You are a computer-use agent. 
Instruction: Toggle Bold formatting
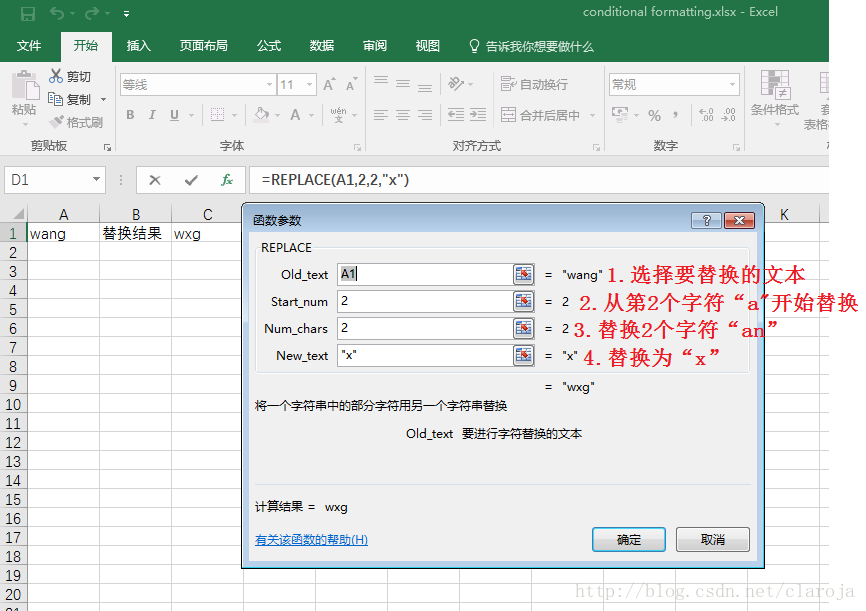point(130,115)
